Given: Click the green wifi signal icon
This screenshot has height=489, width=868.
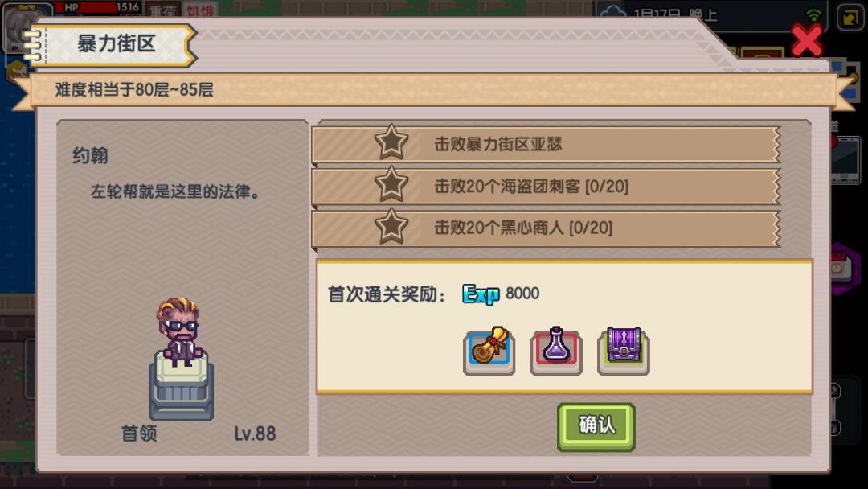Looking at the screenshot, I should [813, 14].
